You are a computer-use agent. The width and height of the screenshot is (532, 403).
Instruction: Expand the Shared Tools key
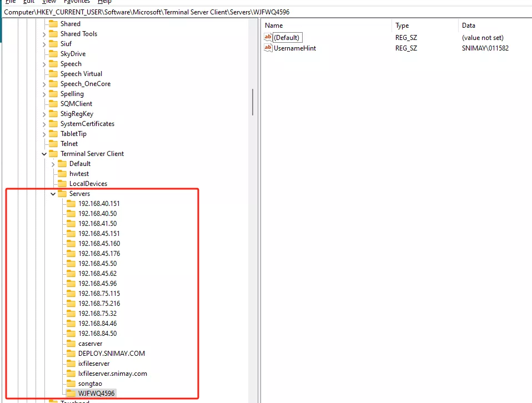44,34
